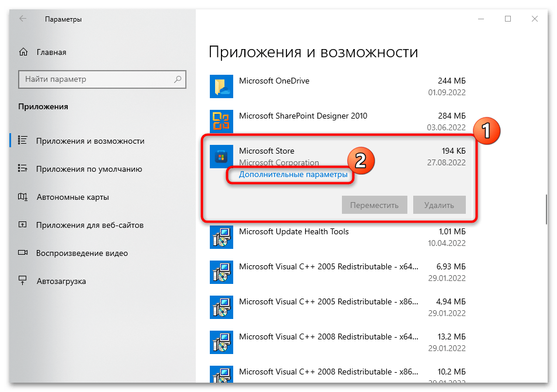Select the Microsoft OneDrive entry
The height and width of the screenshot is (392, 557).
coord(337,86)
